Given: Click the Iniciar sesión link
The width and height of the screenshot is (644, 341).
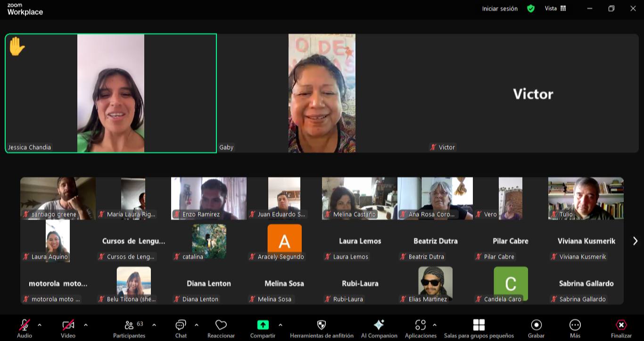Looking at the screenshot, I should (x=500, y=8).
